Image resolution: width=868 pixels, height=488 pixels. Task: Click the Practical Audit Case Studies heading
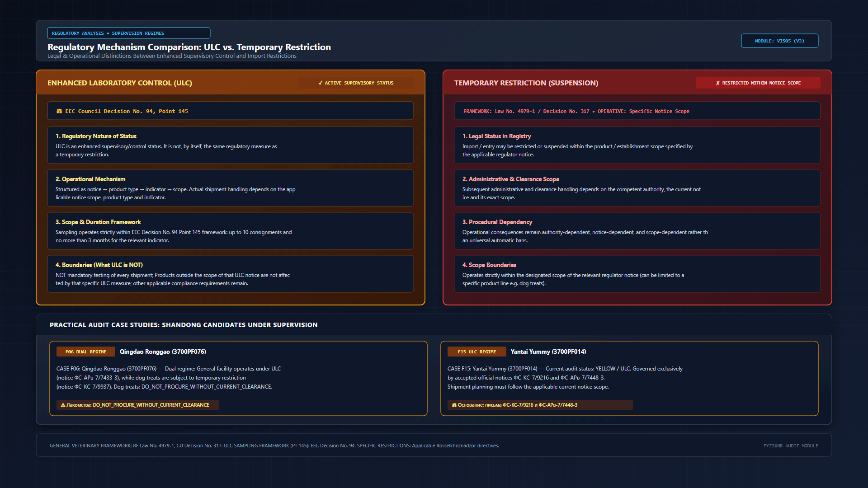pos(184,325)
